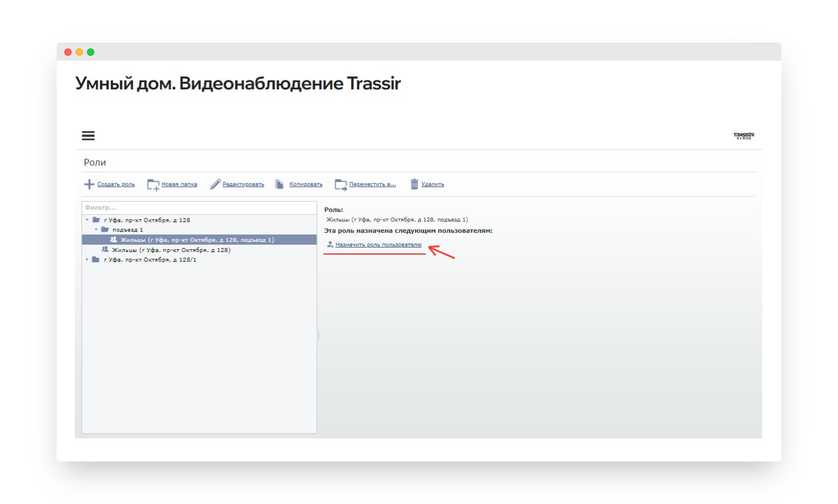The image size is (838, 504).
Task: Click the plus icon for creating a role
Action: 89,184
